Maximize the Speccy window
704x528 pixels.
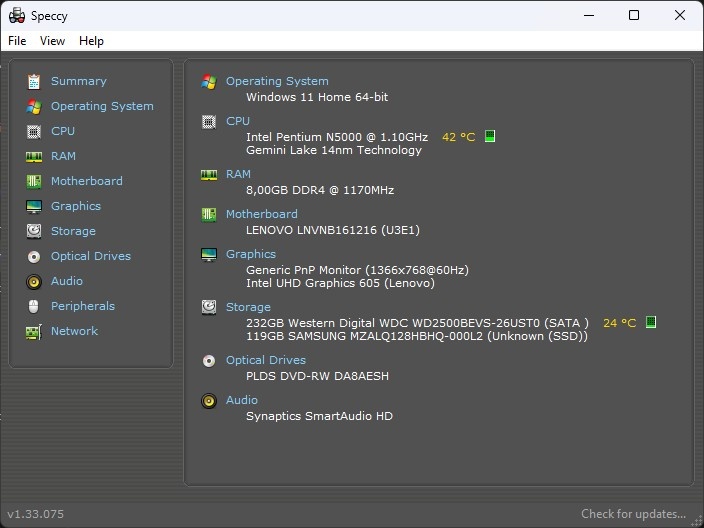pos(634,15)
